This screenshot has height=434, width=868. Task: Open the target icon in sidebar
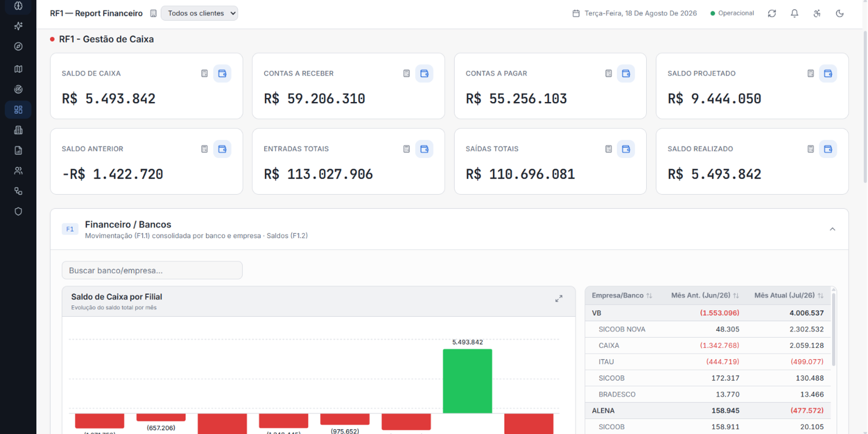18,90
